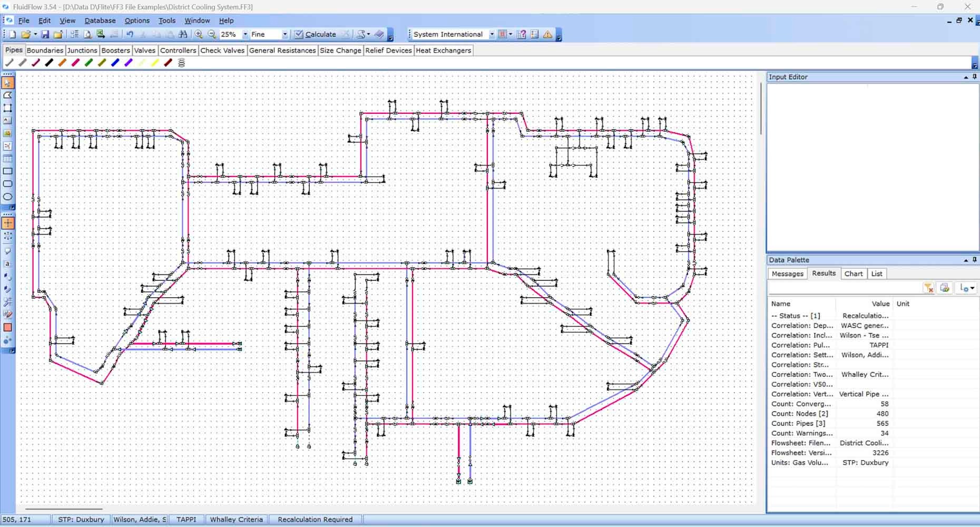Open the Data Palette settings dropdown

coord(968,288)
